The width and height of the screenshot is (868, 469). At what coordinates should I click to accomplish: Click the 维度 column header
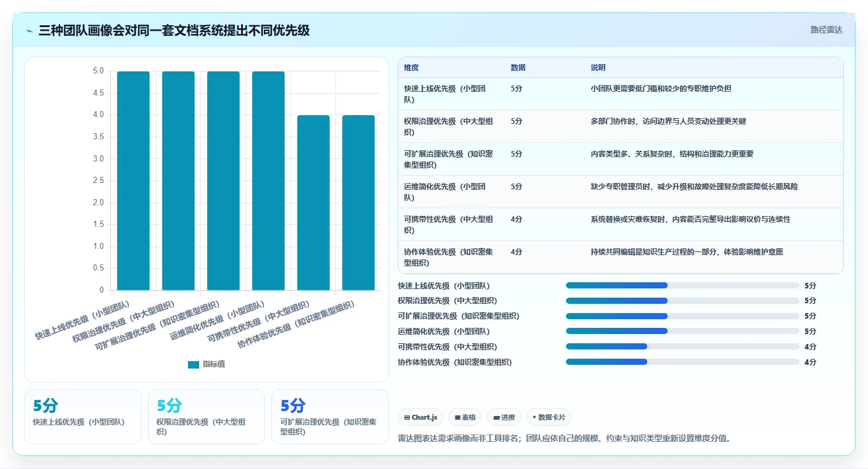tap(411, 68)
